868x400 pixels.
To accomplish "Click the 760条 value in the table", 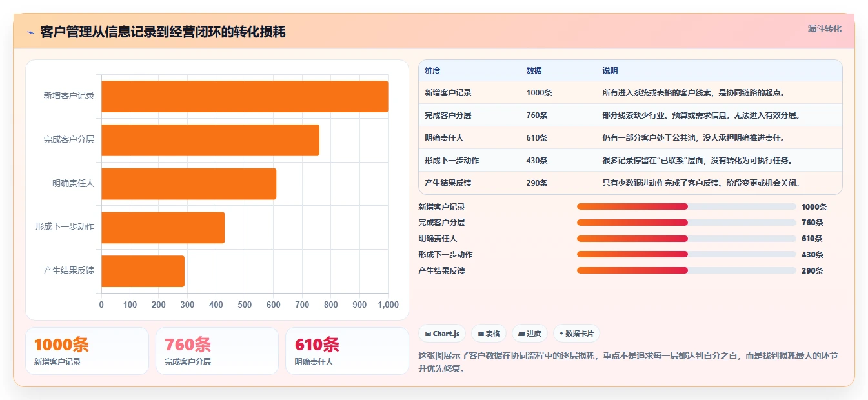I will pyautogui.click(x=537, y=115).
